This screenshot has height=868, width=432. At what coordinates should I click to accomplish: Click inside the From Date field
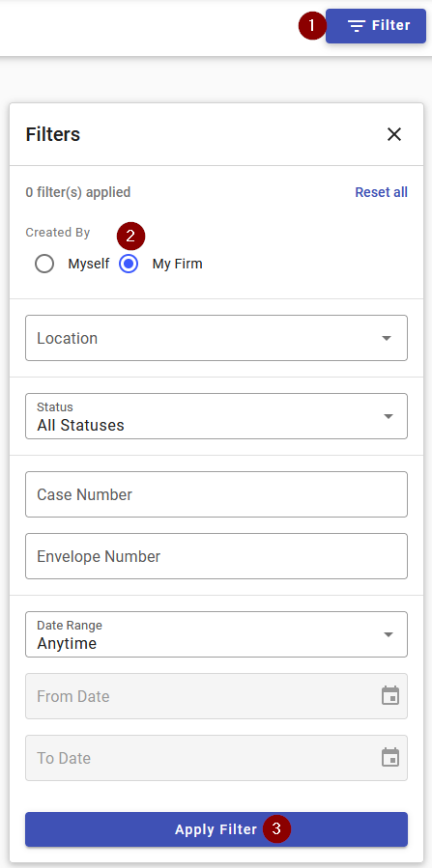tap(216, 696)
